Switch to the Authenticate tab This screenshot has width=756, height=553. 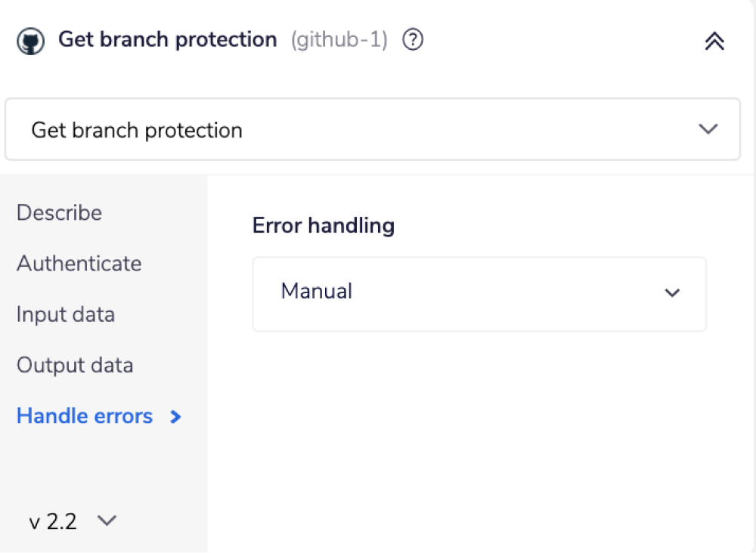79,264
